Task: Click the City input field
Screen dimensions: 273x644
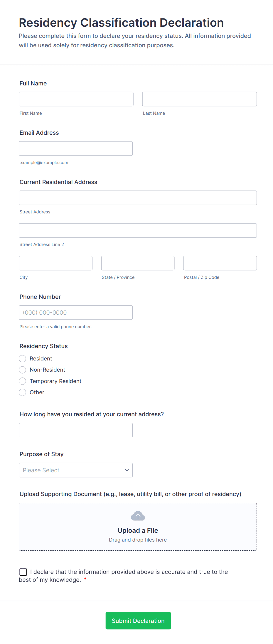Action: (x=55, y=263)
